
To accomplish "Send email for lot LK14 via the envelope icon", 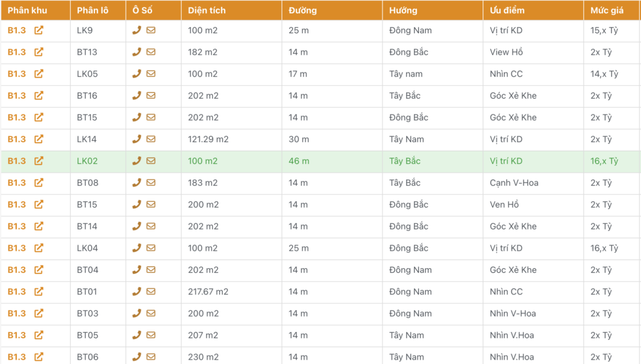I will tap(151, 139).
